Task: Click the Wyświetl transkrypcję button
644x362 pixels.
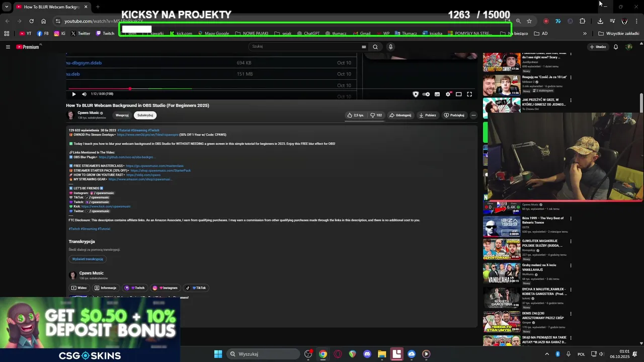Action: 88,259
